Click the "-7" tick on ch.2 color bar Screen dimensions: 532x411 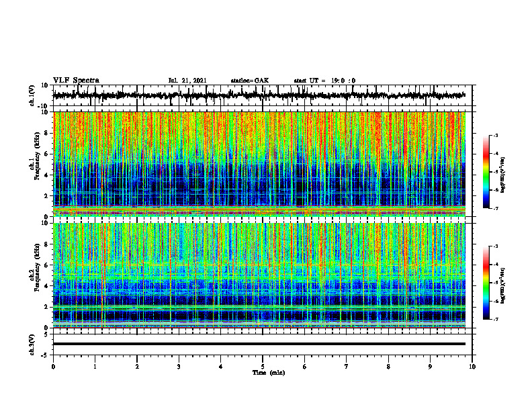coord(496,319)
